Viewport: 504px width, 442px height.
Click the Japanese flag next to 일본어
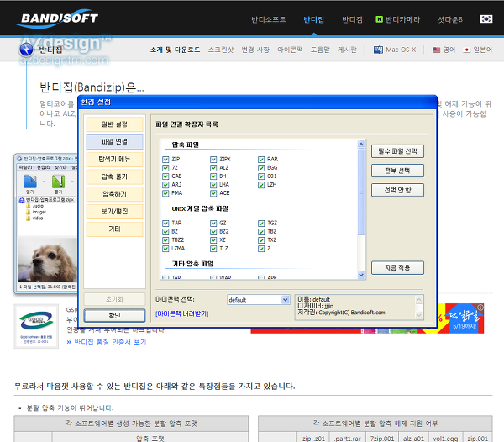tap(467, 50)
